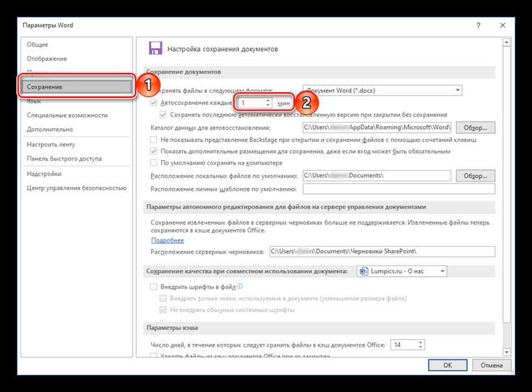Toggle Не показывать представление Backstage checkbox
The image size is (532, 392).
pos(154,140)
